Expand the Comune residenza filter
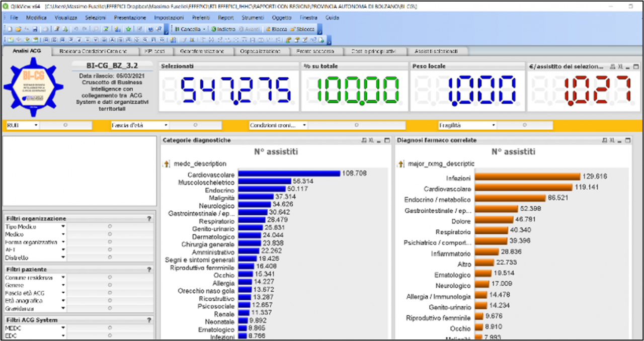 coord(63,277)
